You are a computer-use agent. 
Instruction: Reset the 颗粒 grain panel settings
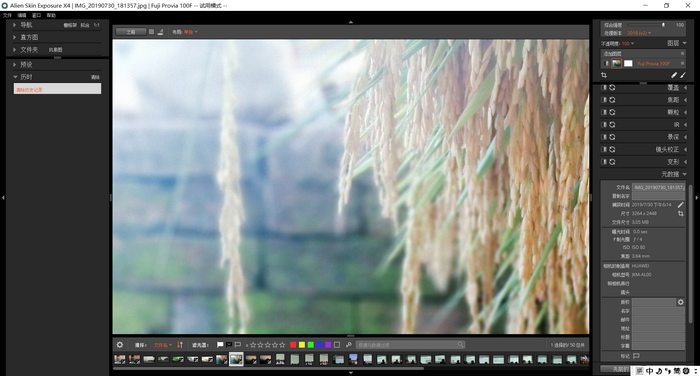pyautogui.click(x=612, y=112)
